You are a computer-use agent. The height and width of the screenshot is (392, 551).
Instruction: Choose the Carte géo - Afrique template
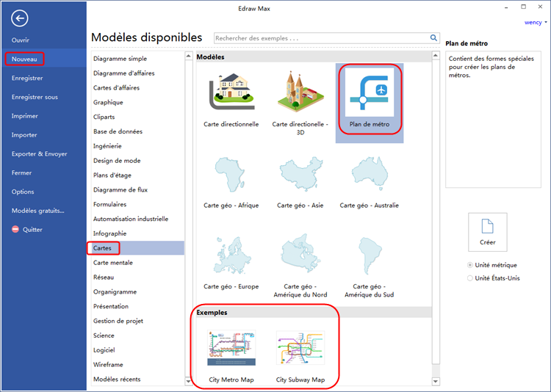click(231, 183)
